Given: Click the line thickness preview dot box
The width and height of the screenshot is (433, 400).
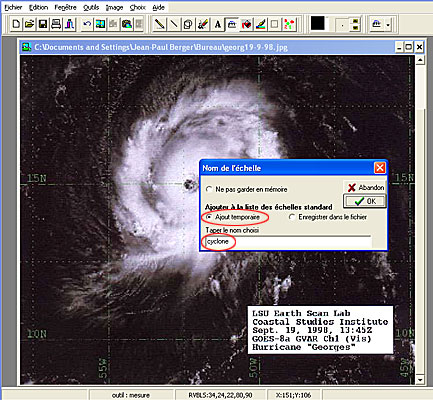Looking at the screenshot, I should pos(342,25).
